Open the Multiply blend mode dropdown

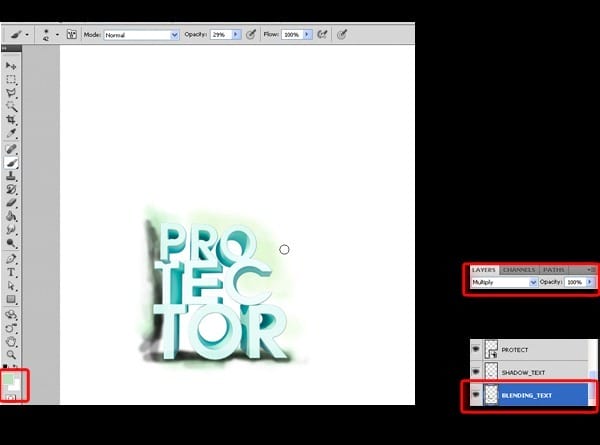tap(504, 282)
